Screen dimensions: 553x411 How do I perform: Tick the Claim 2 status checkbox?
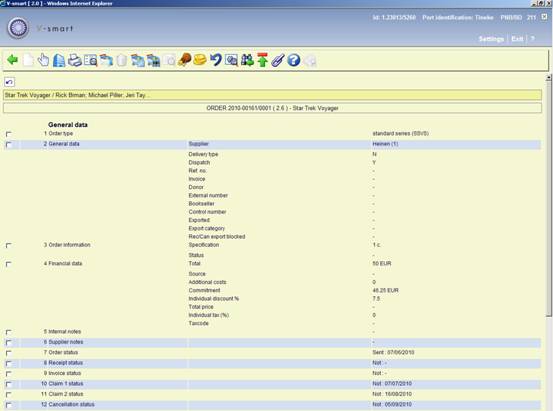tap(8, 394)
